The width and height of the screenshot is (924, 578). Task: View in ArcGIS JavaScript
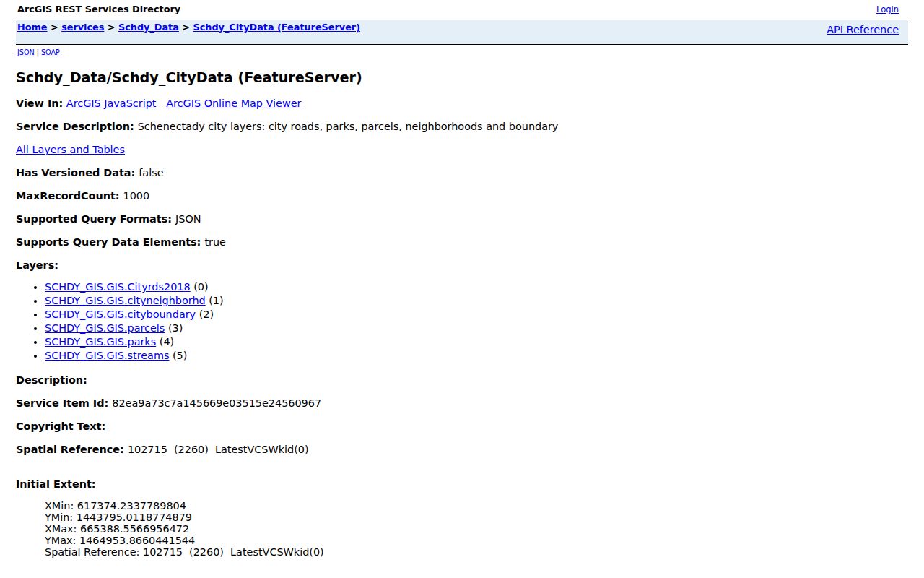tap(111, 103)
